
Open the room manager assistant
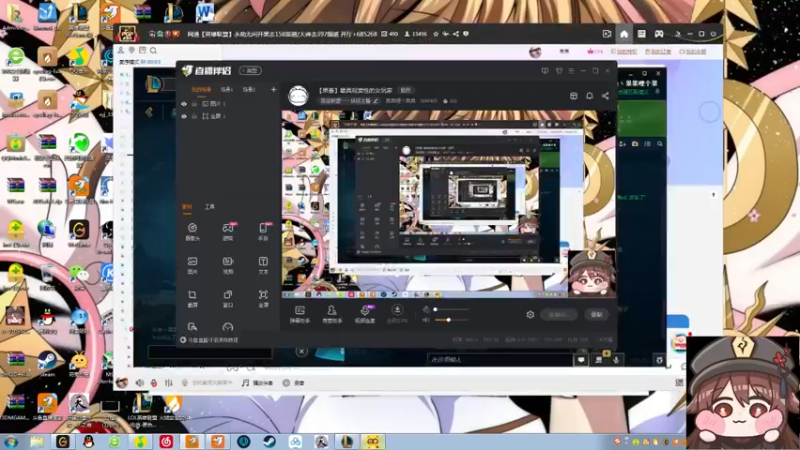[332, 314]
